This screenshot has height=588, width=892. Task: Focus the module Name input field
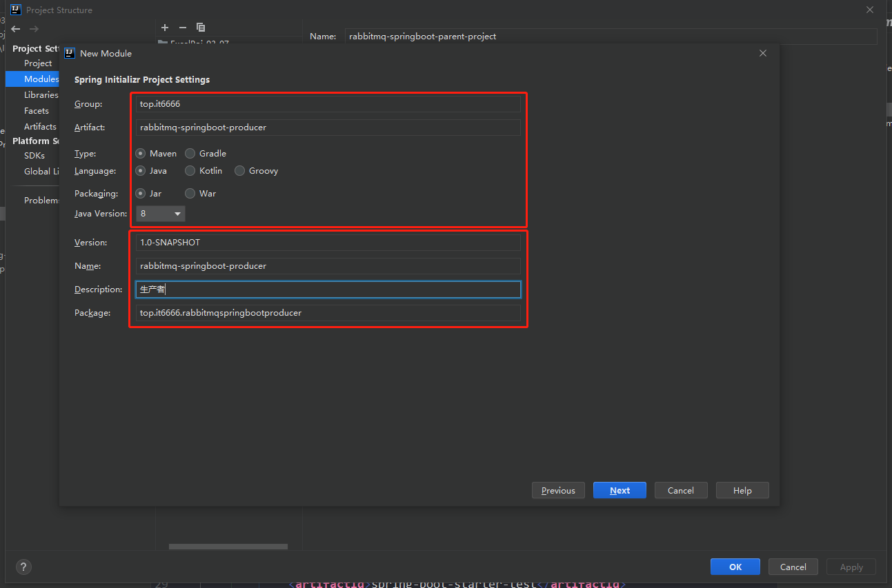(x=328, y=266)
